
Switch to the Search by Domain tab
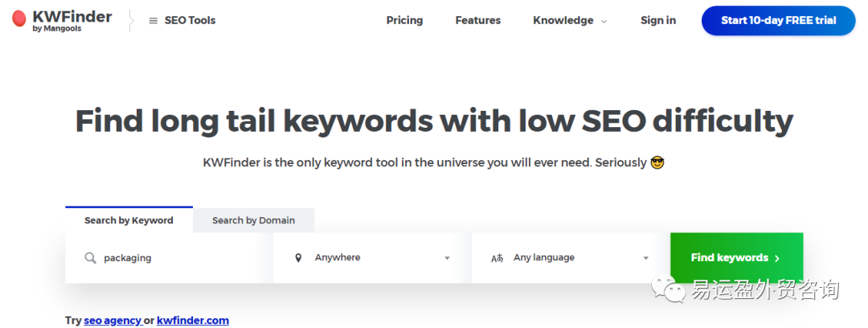point(253,220)
